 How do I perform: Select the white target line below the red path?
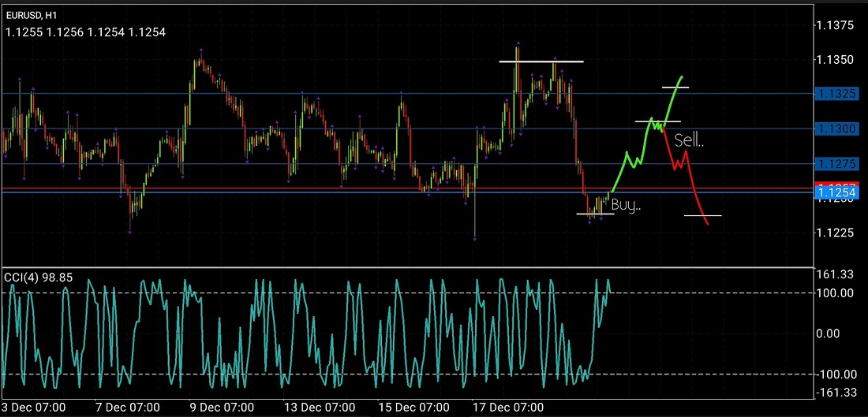coord(702,215)
